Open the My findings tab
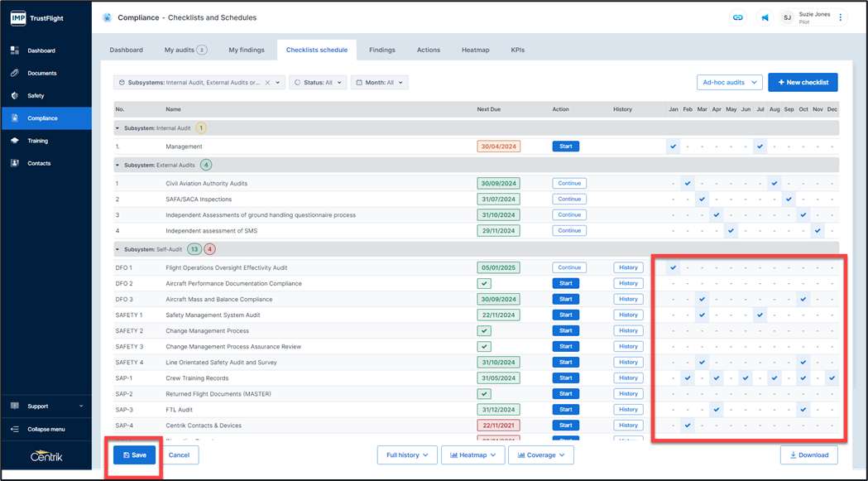Image resolution: width=868 pixels, height=481 pixels. (247, 50)
